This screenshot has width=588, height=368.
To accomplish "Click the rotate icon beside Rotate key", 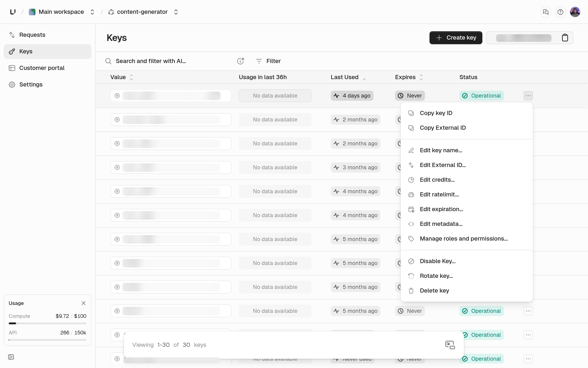I will (411, 276).
